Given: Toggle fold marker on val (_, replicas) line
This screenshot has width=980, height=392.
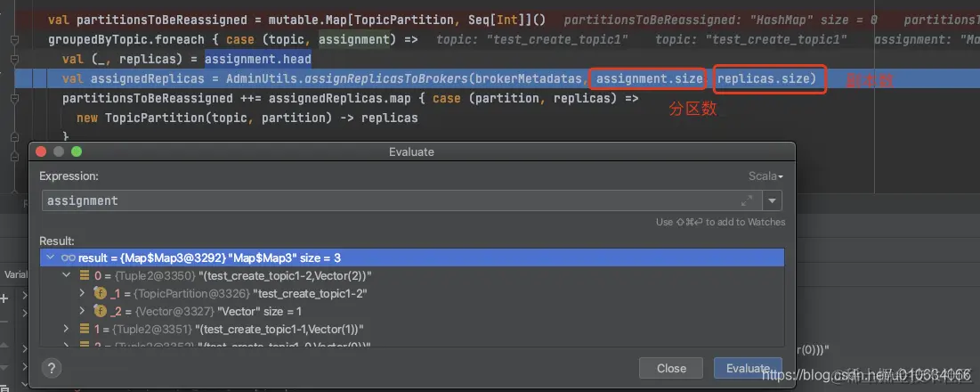Looking at the screenshot, I should (14, 60).
